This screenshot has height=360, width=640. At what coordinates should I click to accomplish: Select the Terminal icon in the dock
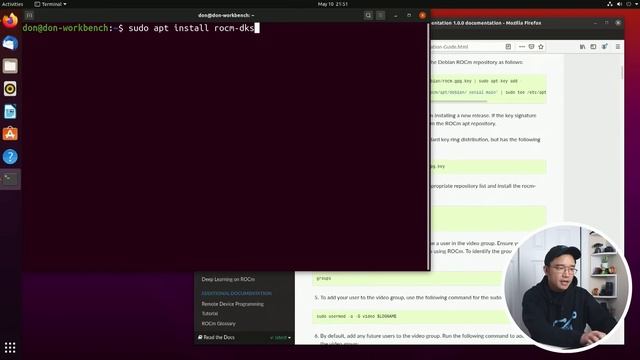[x=10, y=179]
